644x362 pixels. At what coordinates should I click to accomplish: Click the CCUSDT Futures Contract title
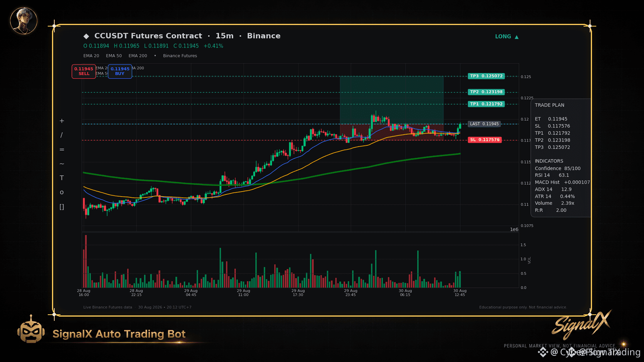pos(148,36)
